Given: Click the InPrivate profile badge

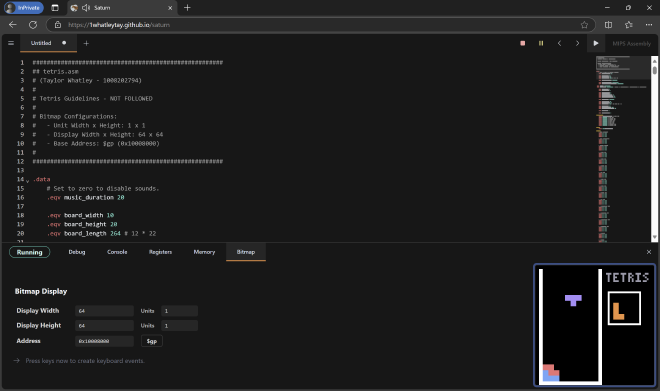Looking at the screenshot, I should (24, 8).
